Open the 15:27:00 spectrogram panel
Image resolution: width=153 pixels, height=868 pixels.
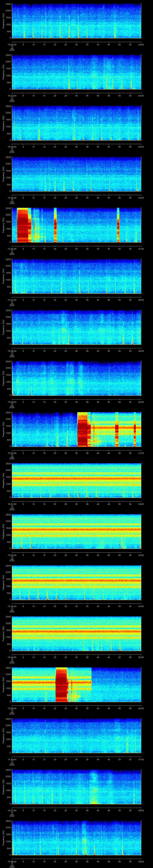[76, 276]
